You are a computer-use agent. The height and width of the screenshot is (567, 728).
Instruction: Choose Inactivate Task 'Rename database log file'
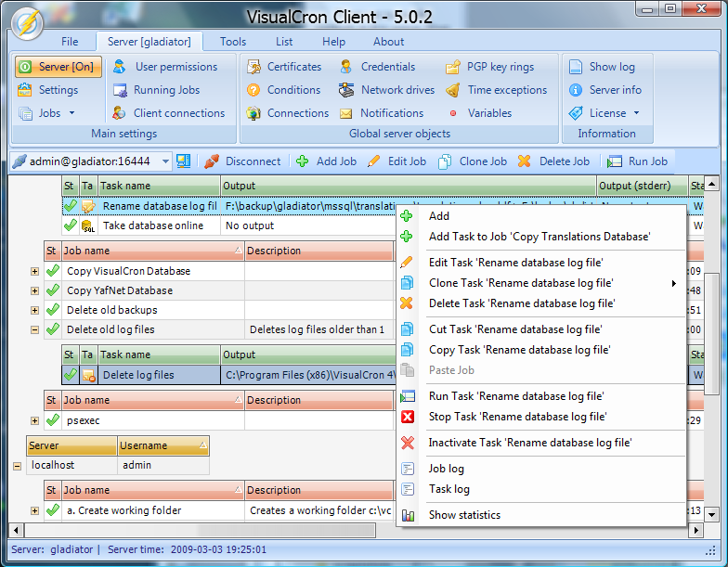click(541, 443)
